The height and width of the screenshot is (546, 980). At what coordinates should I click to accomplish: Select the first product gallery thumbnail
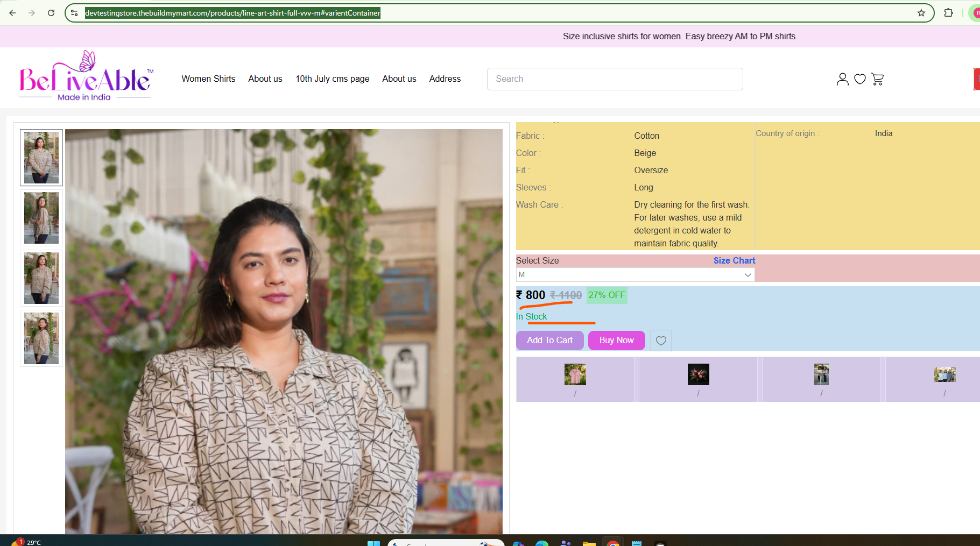[x=41, y=158]
